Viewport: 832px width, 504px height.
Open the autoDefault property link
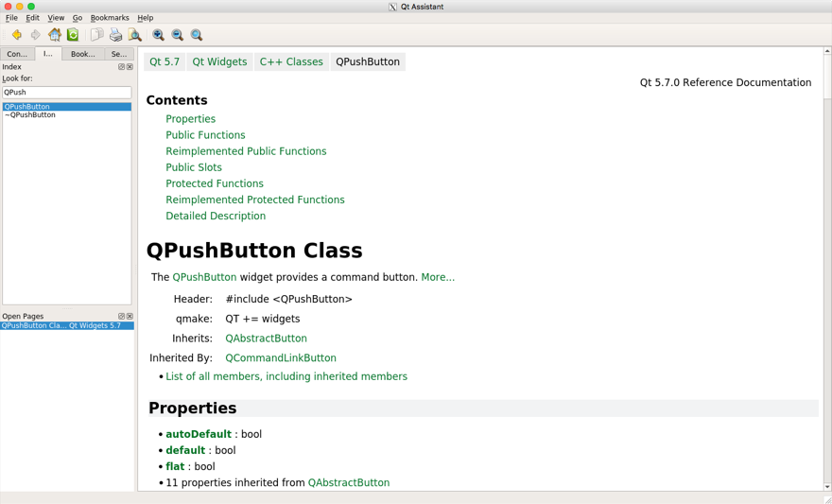click(x=199, y=435)
